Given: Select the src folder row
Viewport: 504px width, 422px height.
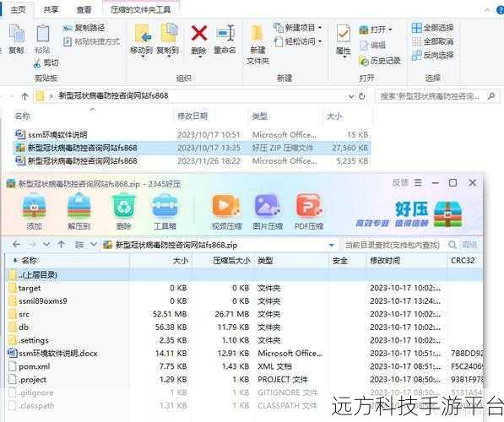Looking at the screenshot, I should point(244,314).
